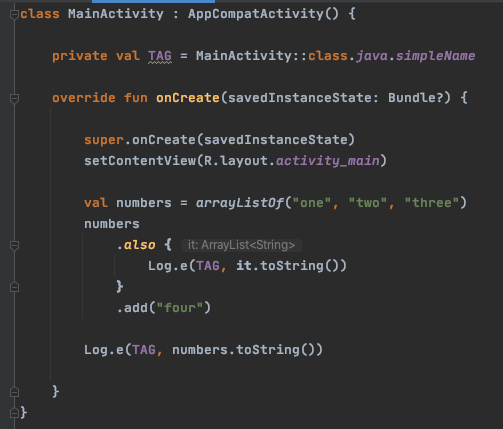Image resolution: width=503 pixels, height=429 pixels.
Task: Click the 'simpleName' property
Action: pos(435,56)
